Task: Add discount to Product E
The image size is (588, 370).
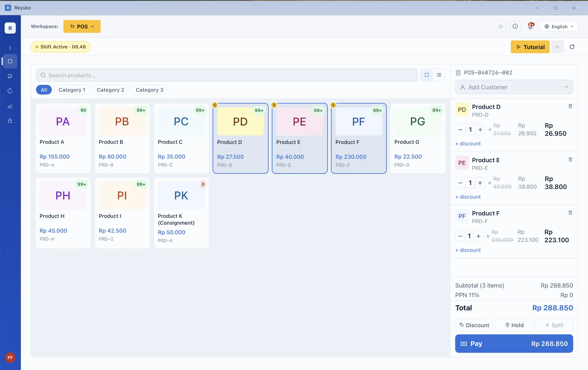Action: (468, 197)
